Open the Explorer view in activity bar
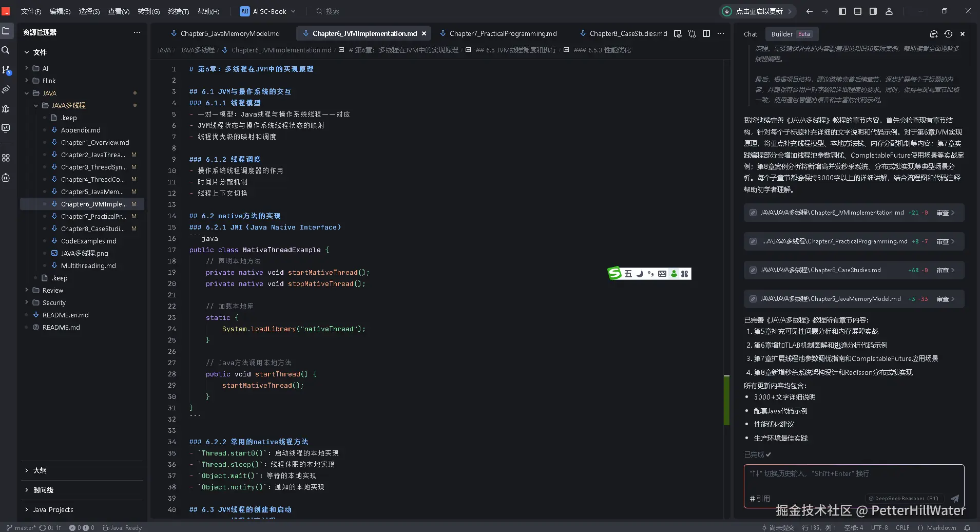Viewport: 980px width, 532px height. coord(6,31)
